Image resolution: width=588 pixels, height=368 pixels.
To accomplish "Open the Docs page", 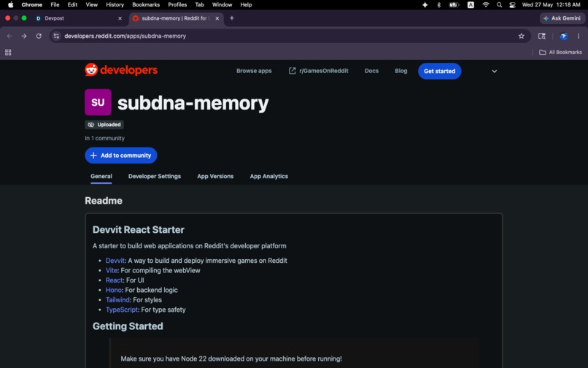I will (x=371, y=71).
